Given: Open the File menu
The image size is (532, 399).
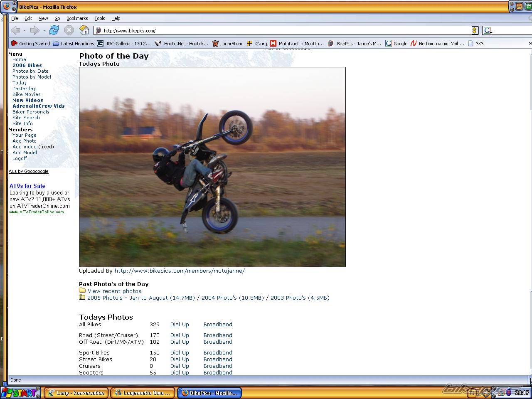Looking at the screenshot, I should tap(15, 18).
